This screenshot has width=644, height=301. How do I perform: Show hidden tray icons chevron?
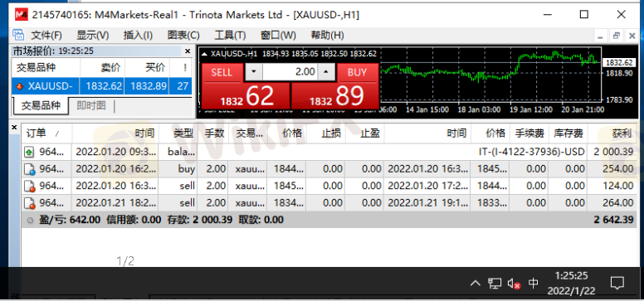click(x=476, y=284)
